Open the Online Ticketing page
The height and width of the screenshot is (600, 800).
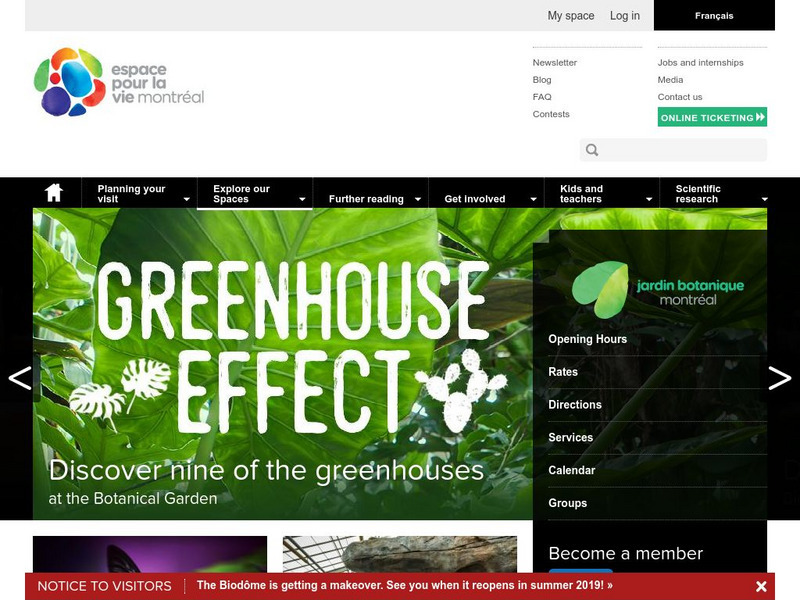[703, 117]
